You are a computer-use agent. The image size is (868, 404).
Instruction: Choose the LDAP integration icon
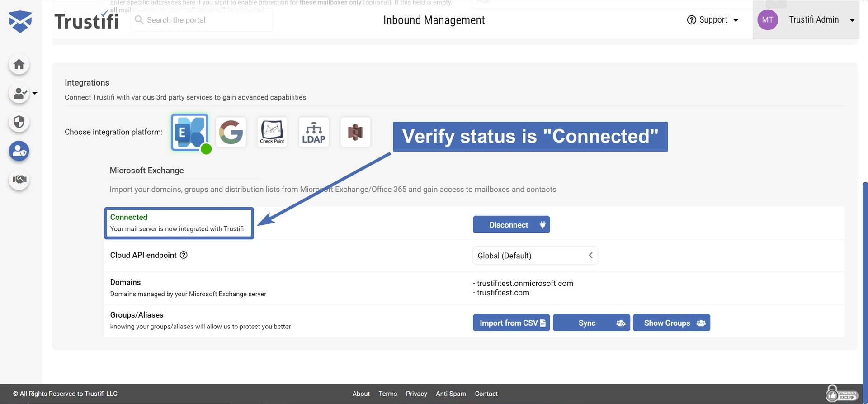click(x=314, y=132)
